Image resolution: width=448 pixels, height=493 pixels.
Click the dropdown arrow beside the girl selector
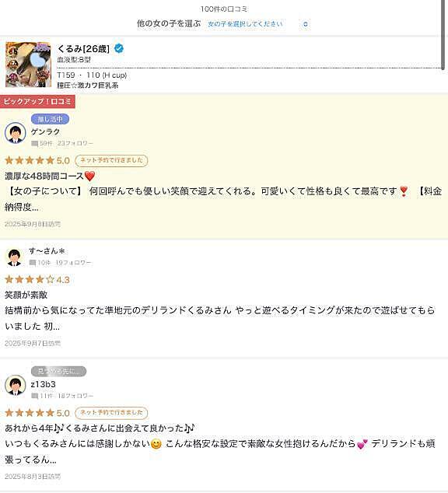[x=305, y=24]
